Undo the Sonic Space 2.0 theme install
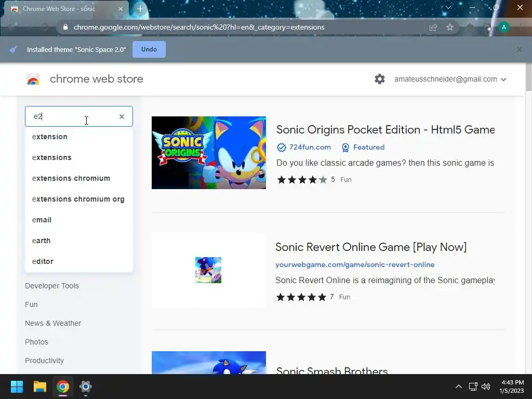The image size is (532, 399). [x=149, y=49]
